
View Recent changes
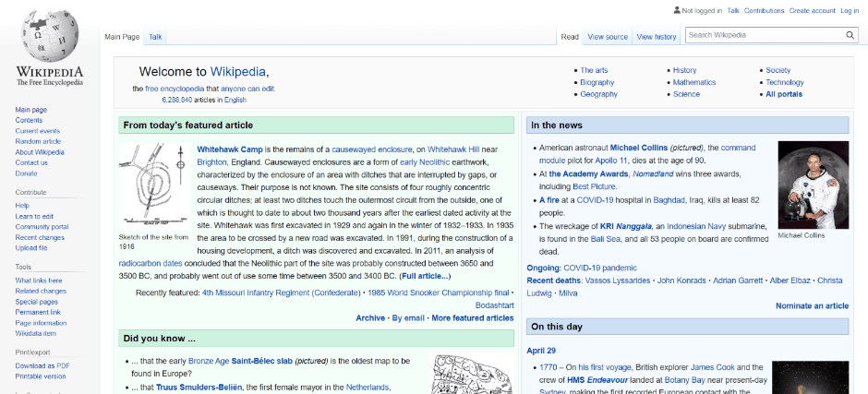pyautogui.click(x=40, y=237)
